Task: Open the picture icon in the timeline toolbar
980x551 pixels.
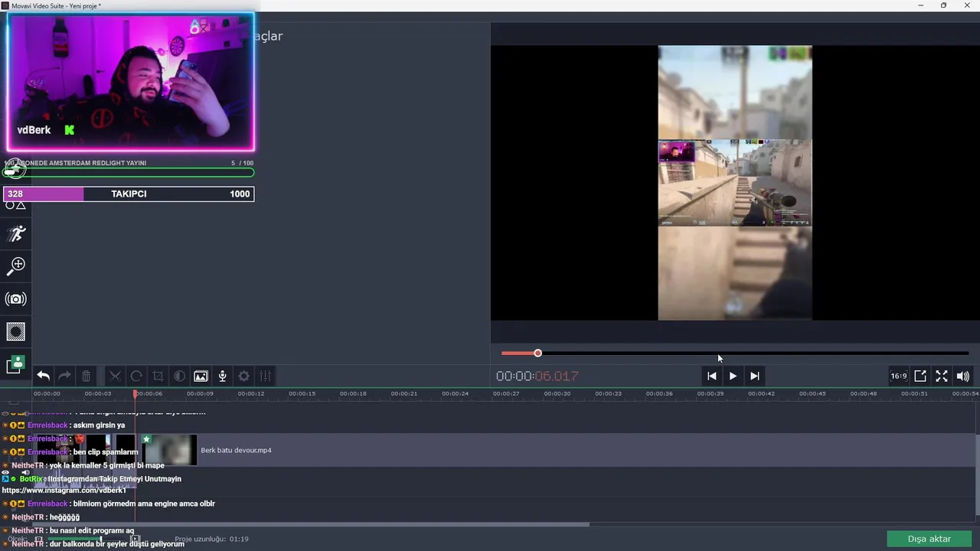Action: point(201,376)
